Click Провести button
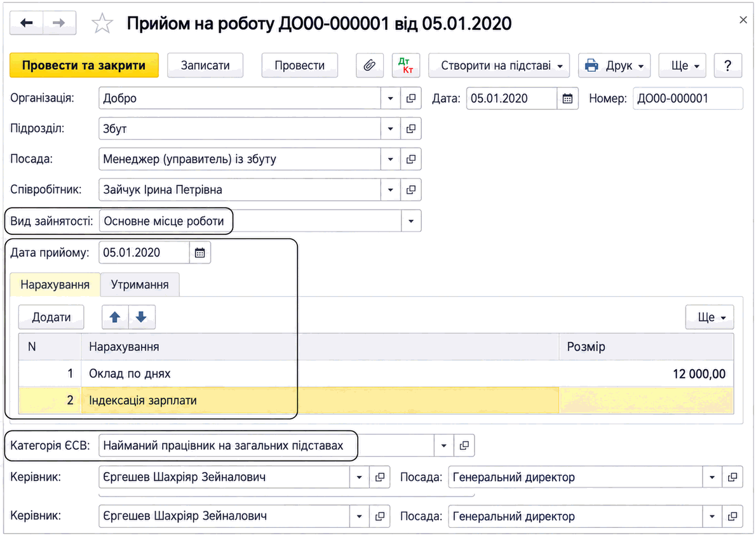The width and height of the screenshot is (756, 540). pos(299,65)
